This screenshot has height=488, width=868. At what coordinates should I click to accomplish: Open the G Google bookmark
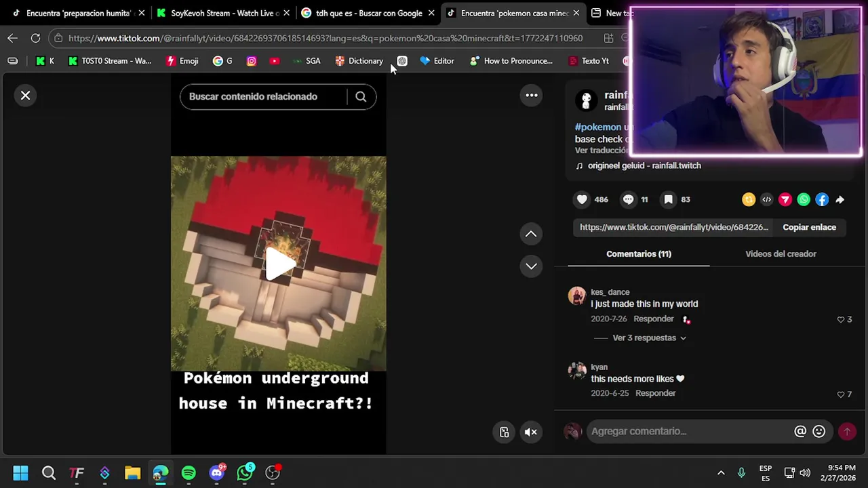222,61
